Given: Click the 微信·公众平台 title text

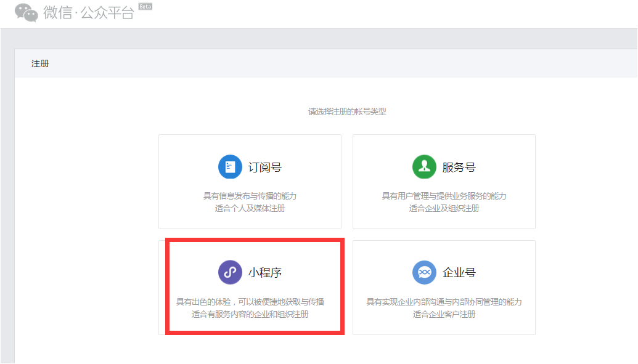Looking at the screenshot, I should [x=89, y=12].
